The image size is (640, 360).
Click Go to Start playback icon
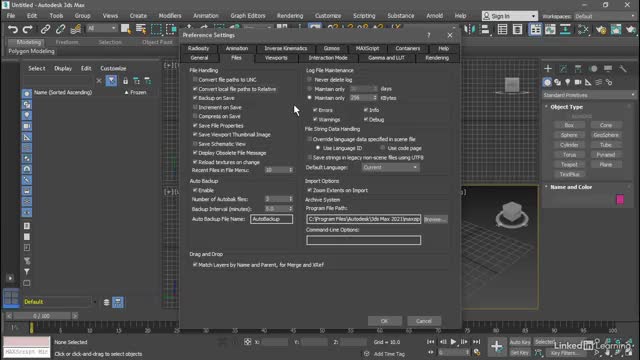pyautogui.click(x=430, y=342)
